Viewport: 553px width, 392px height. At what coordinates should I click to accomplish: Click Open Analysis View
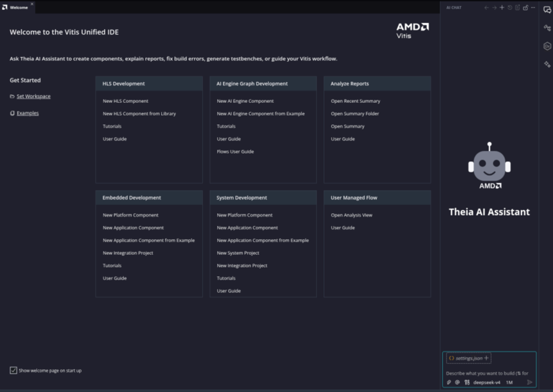tap(351, 215)
